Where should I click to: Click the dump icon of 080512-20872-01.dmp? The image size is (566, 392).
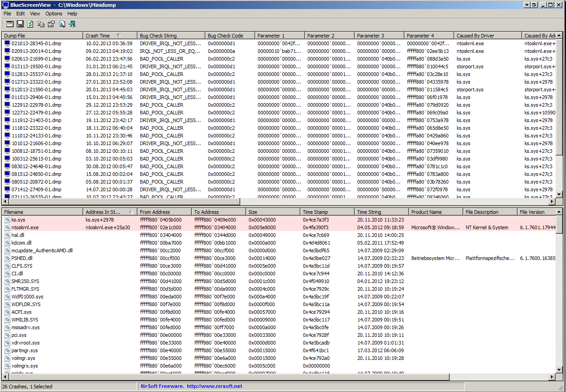click(x=7, y=182)
